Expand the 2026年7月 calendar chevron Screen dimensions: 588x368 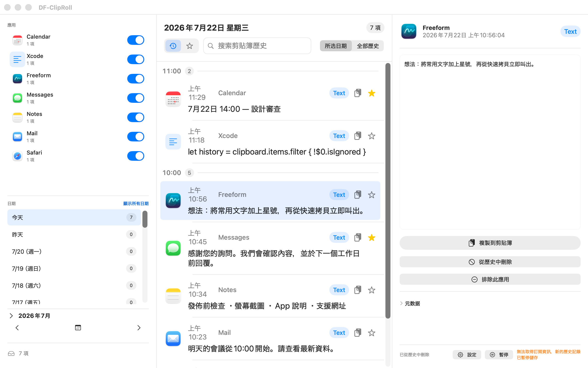pos(11,316)
